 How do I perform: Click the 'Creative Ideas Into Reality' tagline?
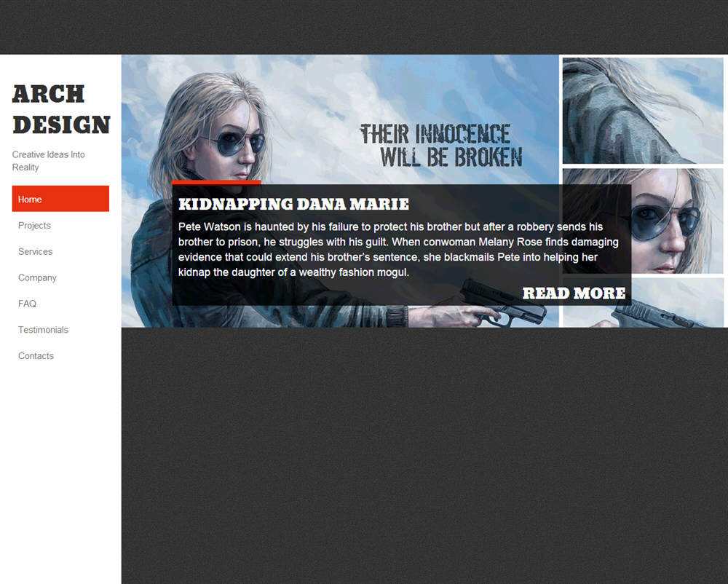[49, 161]
